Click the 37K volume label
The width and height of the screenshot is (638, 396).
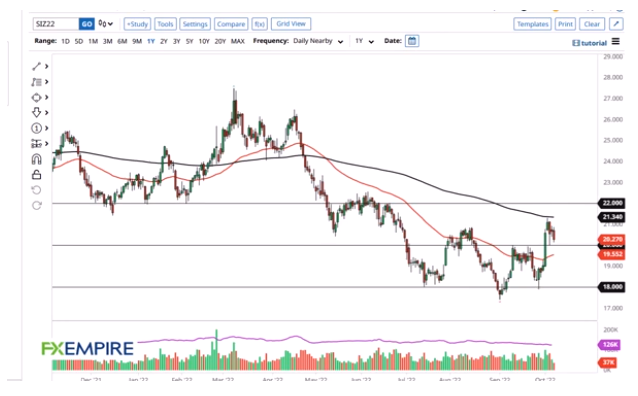pos(608,362)
